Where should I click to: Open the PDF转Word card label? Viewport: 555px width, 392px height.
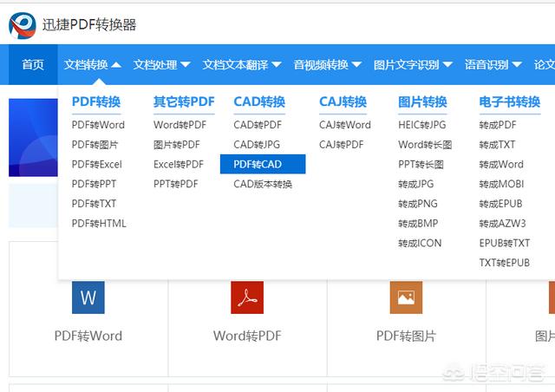88,336
